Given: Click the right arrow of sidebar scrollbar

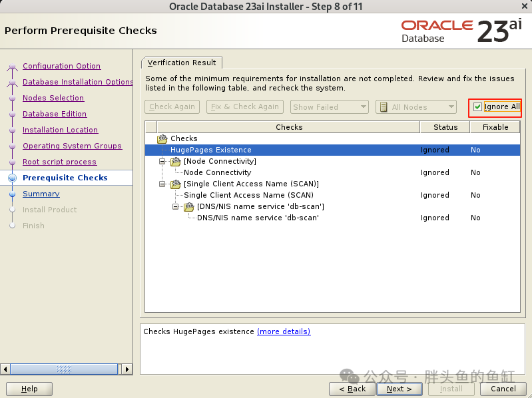Looking at the screenshot, I should point(127,369).
